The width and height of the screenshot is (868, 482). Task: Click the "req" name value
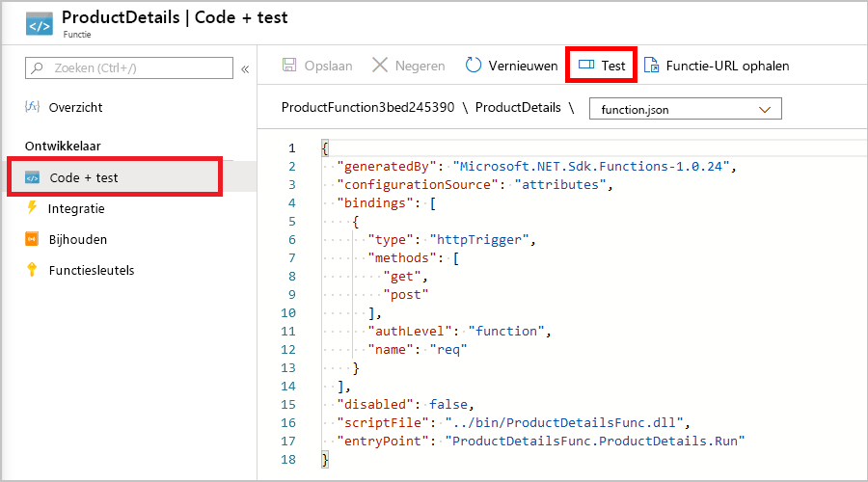pos(448,349)
